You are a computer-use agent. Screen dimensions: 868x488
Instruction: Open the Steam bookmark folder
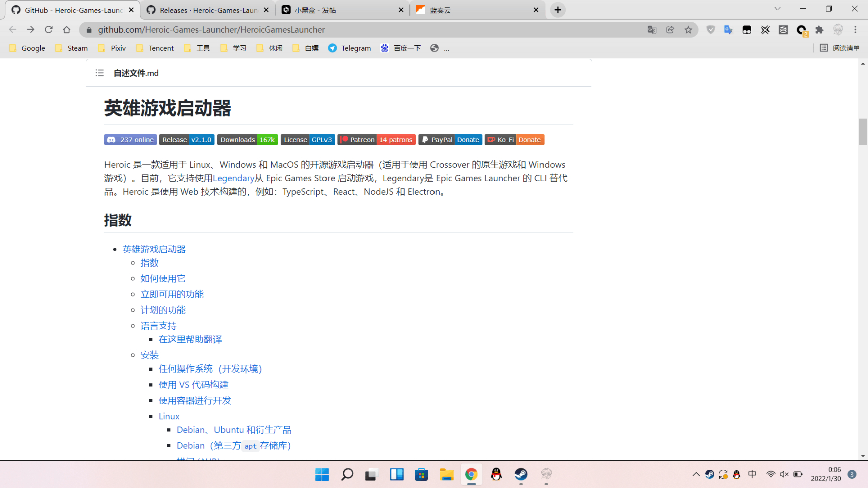click(72, 48)
